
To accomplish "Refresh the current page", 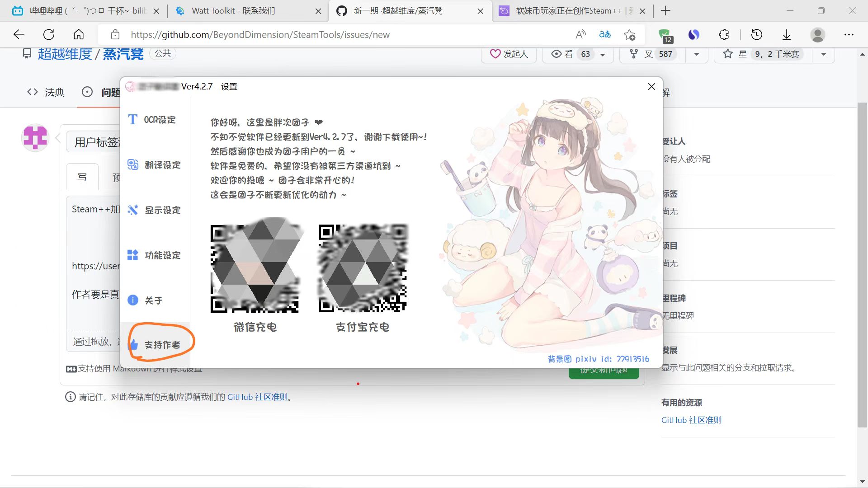I will coord(49,34).
